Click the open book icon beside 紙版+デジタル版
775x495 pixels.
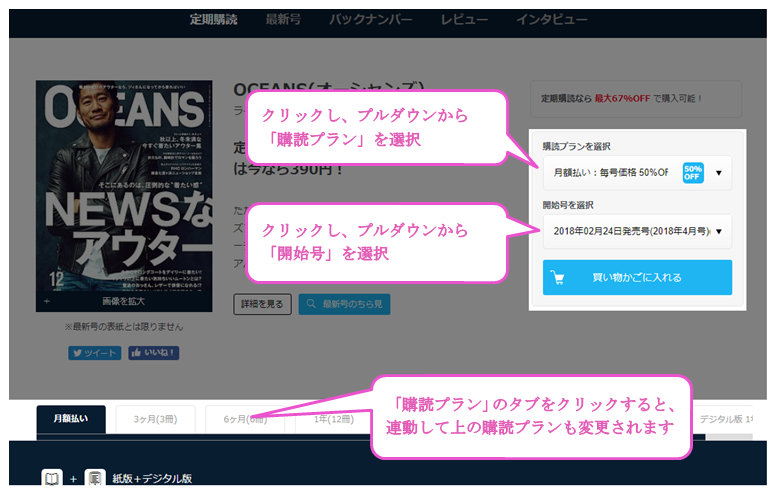pyautogui.click(x=52, y=479)
